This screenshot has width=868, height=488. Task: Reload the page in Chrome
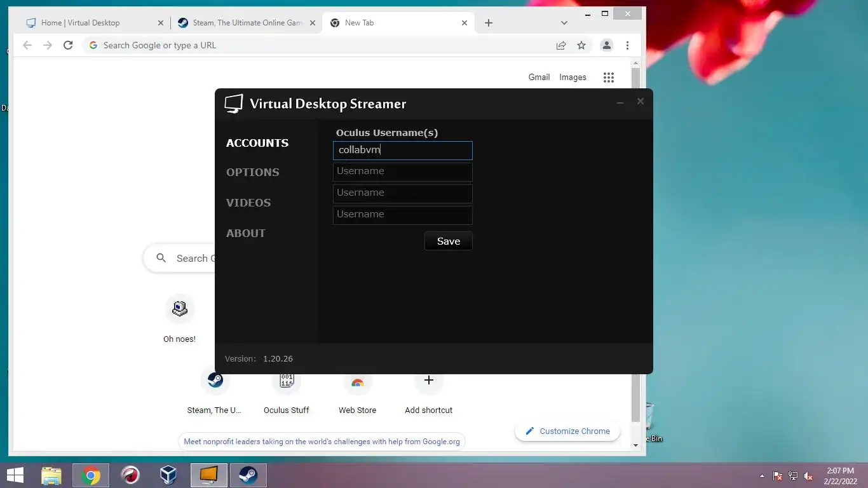point(68,45)
